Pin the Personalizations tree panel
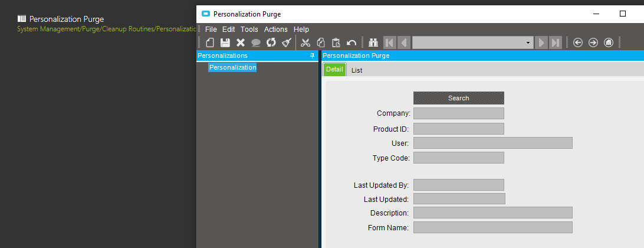 [312, 56]
